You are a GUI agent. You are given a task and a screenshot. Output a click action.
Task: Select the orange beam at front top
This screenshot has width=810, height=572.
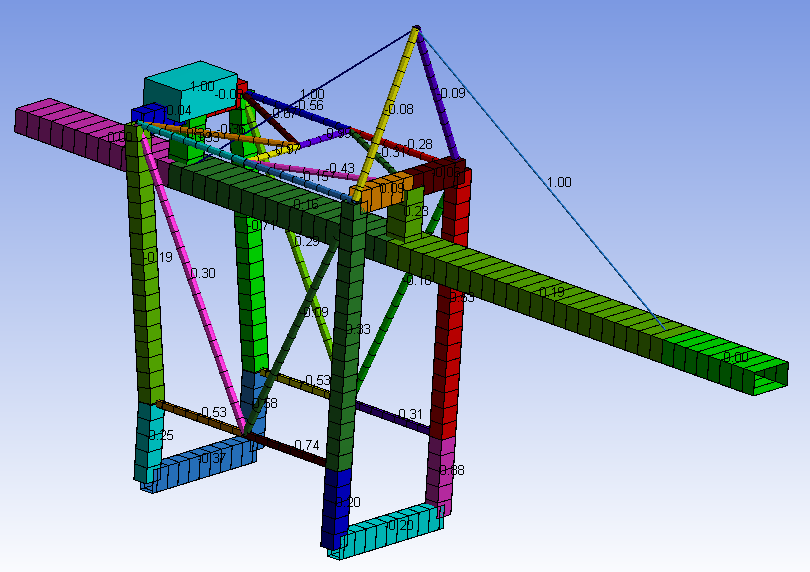point(380,192)
